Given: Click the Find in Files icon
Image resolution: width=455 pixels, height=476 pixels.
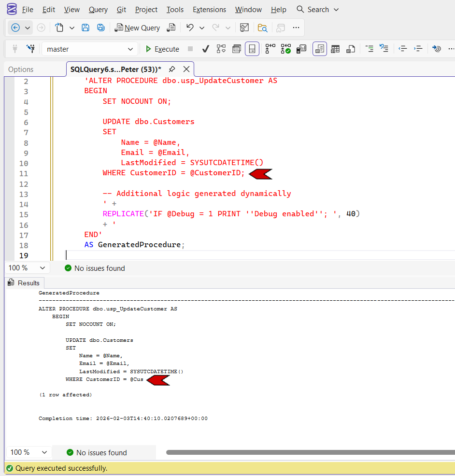Looking at the screenshot, I should point(263,28).
